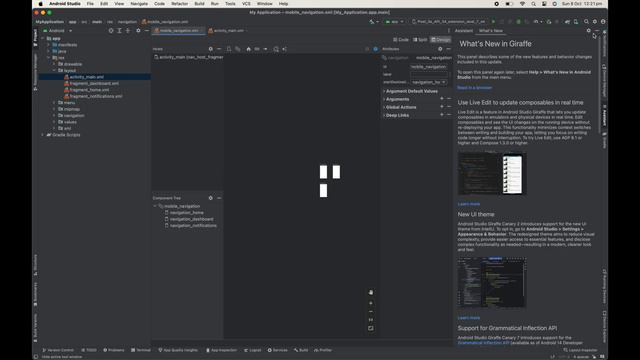
Task: Open IDE settings gear in main toolbar
Action: point(595,22)
